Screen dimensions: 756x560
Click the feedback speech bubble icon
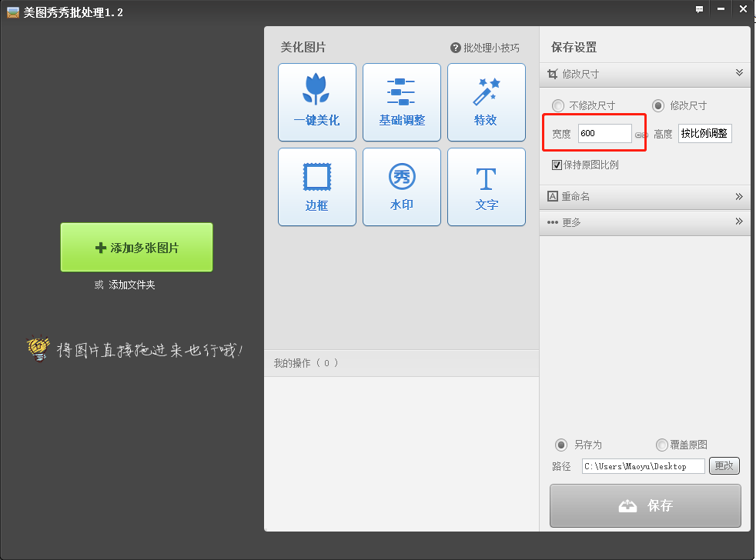click(x=699, y=9)
